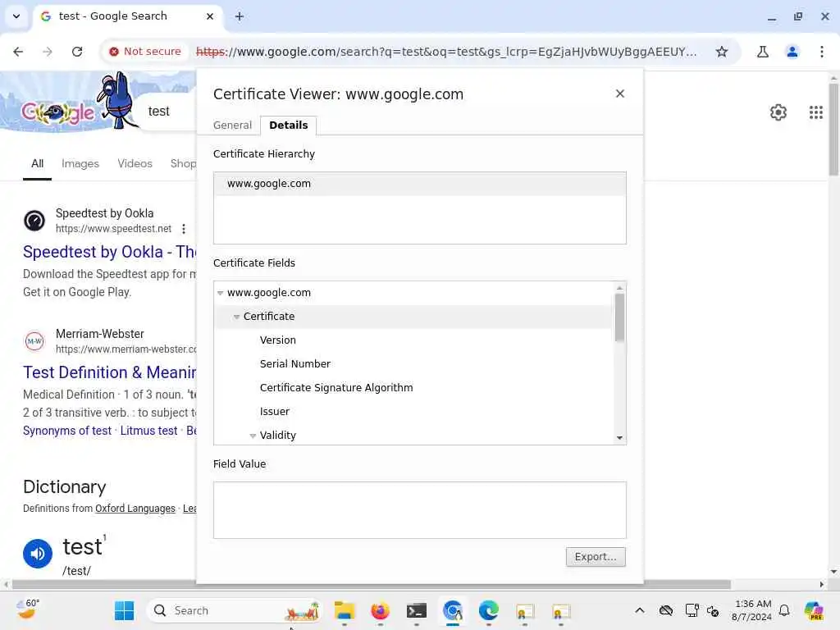
Task: Open Test Definition & Meaning link
Action: point(109,372)
